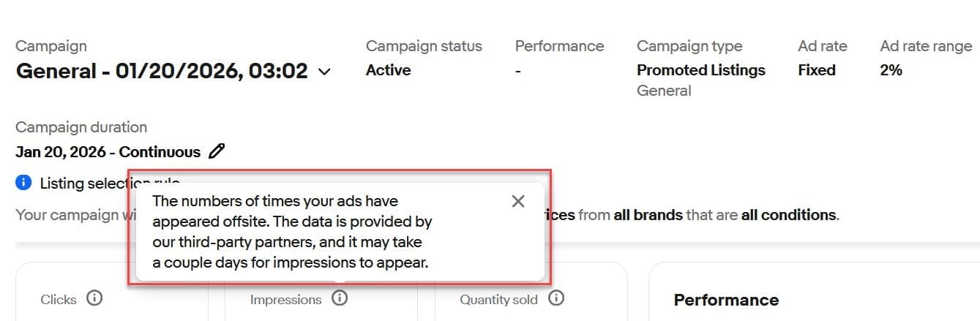Image resolution: width=980 pixels, height=321 pixels.
Task: Close the impressions tooltip popup
Action: click(518, 201)
